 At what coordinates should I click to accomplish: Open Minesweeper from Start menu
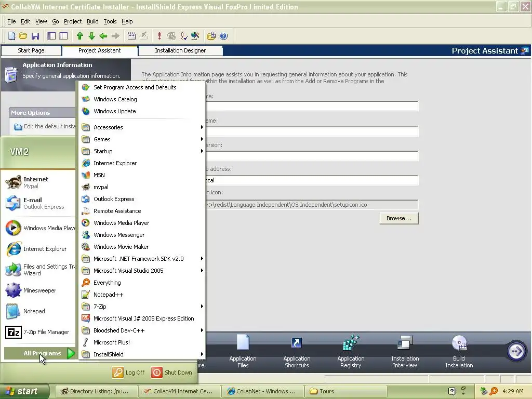tap(39, 290)
